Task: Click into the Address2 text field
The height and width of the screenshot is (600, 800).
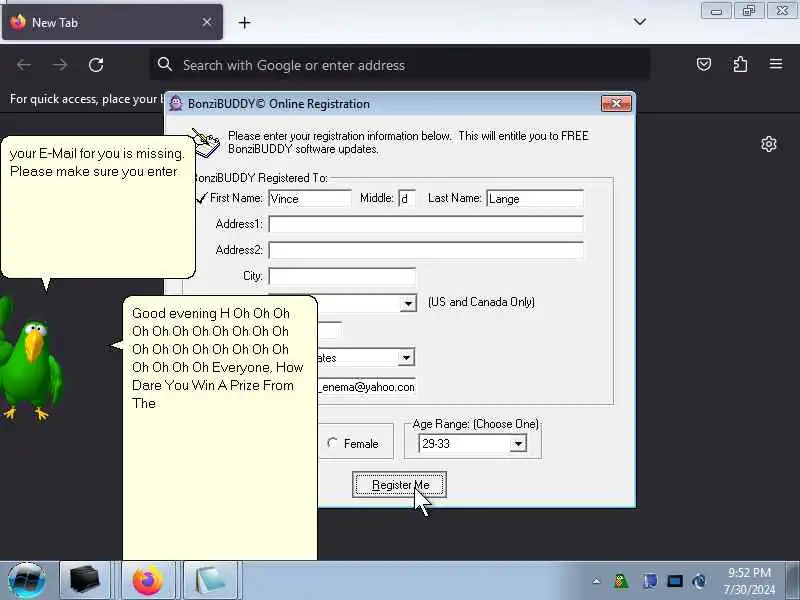Action: click(426, 250)
